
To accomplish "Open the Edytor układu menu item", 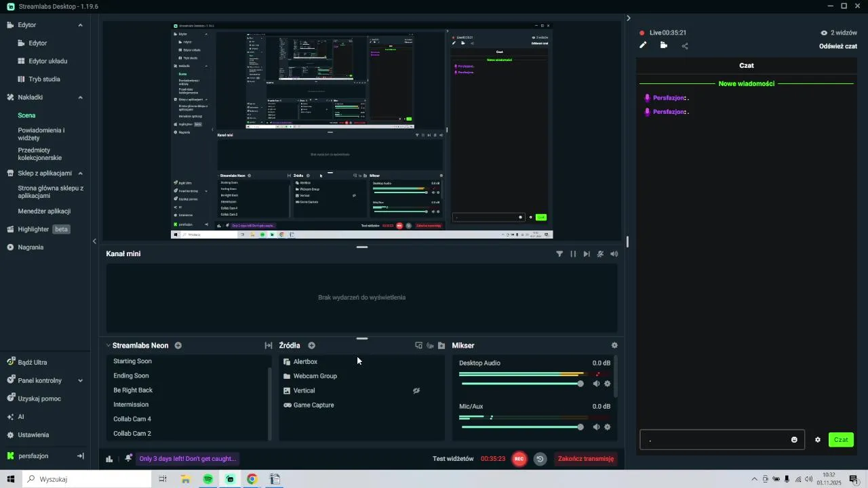I will pyautogui.click(x=48, y=61).
